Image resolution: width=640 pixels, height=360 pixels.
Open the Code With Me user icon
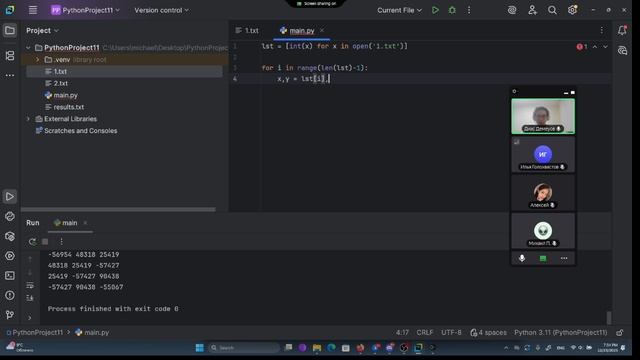[532, 10]
